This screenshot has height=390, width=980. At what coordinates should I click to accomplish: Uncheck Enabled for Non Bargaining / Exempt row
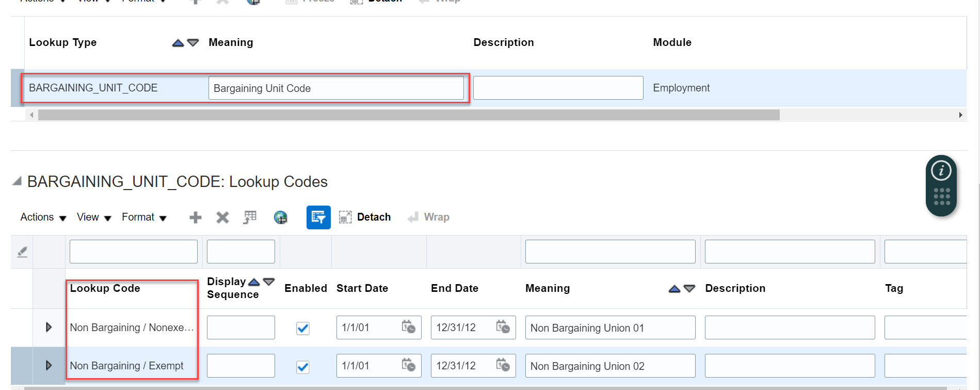coord(303,367)
